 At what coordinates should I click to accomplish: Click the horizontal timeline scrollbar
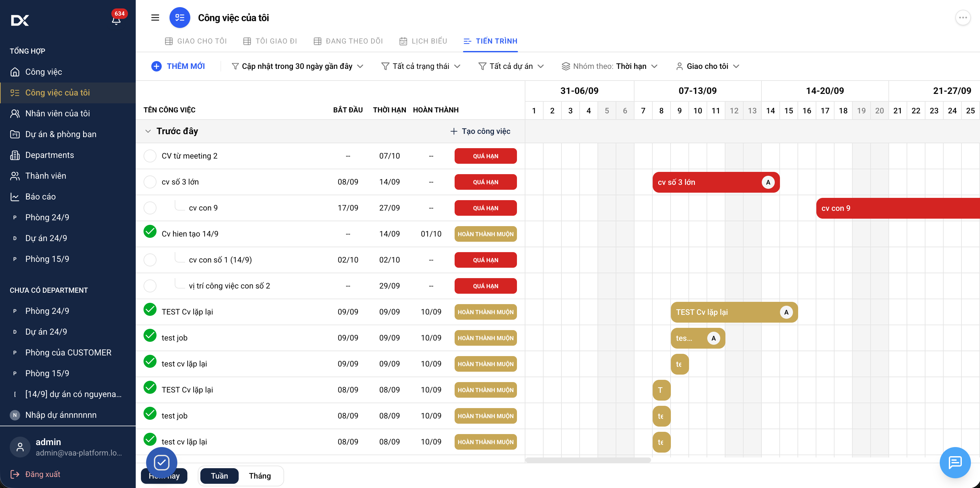pos(588,460)
